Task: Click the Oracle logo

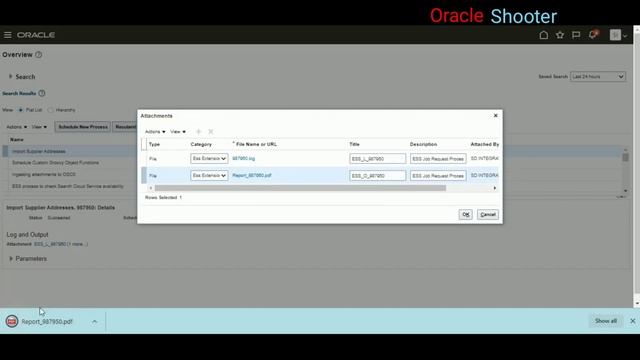Action: (36, 35)
